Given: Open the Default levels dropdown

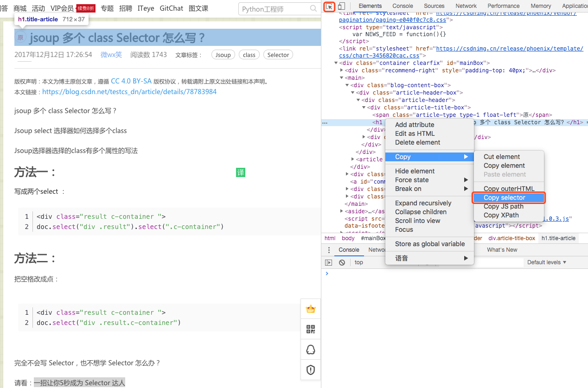Looking at the screenshot, I should tap(547, 262).
